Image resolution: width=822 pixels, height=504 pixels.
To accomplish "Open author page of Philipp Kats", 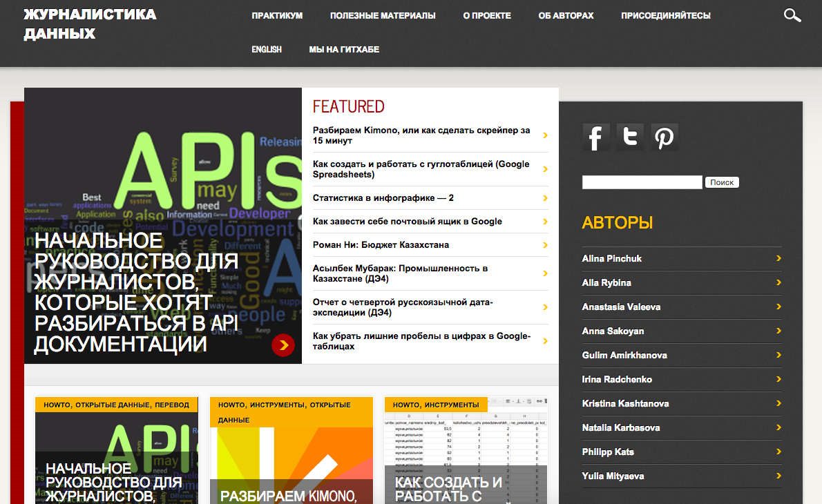I will [608, 452].
